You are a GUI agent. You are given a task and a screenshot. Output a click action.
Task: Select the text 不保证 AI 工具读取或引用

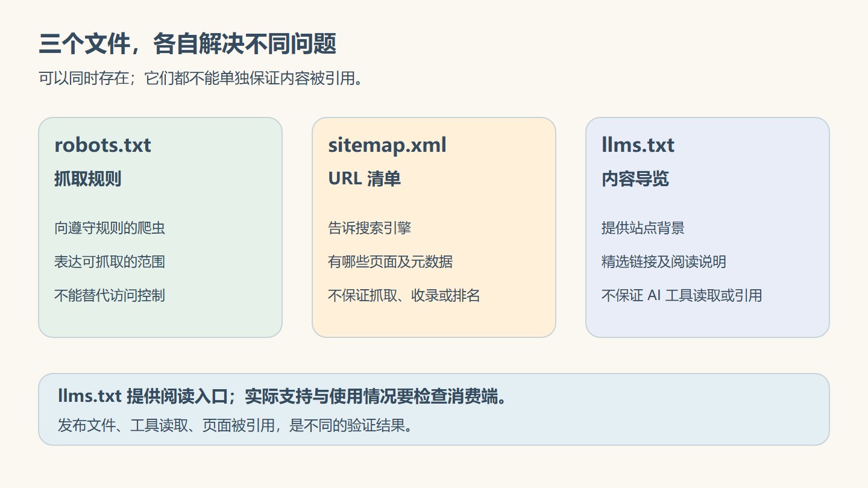click(682, 296)
